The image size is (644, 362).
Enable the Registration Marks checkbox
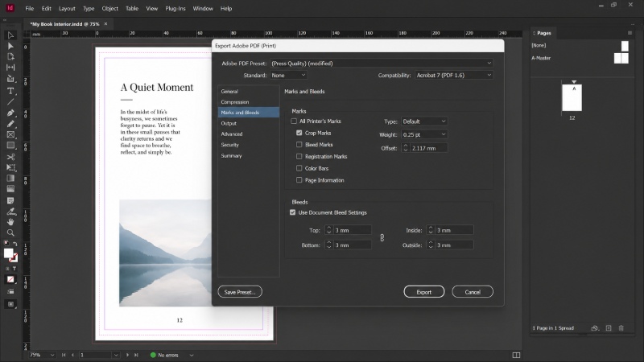[x=299, y=156]
